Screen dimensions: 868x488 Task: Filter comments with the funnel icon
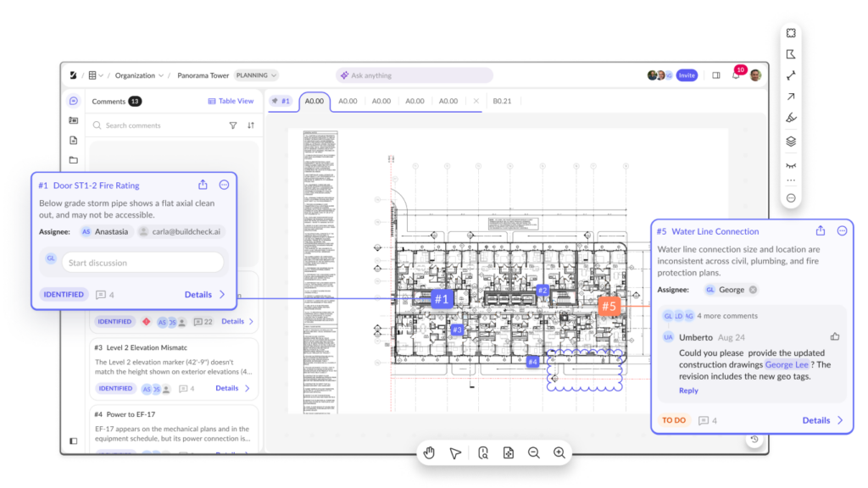pos(233,125)
